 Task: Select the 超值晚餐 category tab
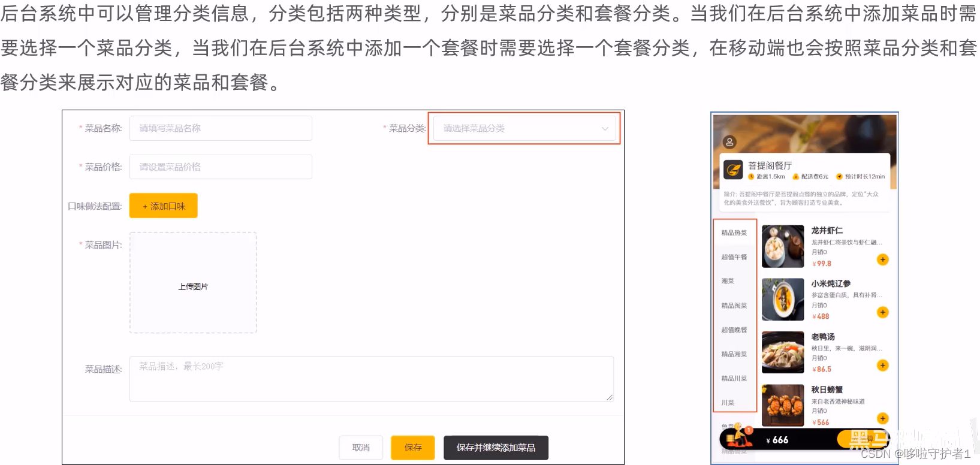(734, 330)
